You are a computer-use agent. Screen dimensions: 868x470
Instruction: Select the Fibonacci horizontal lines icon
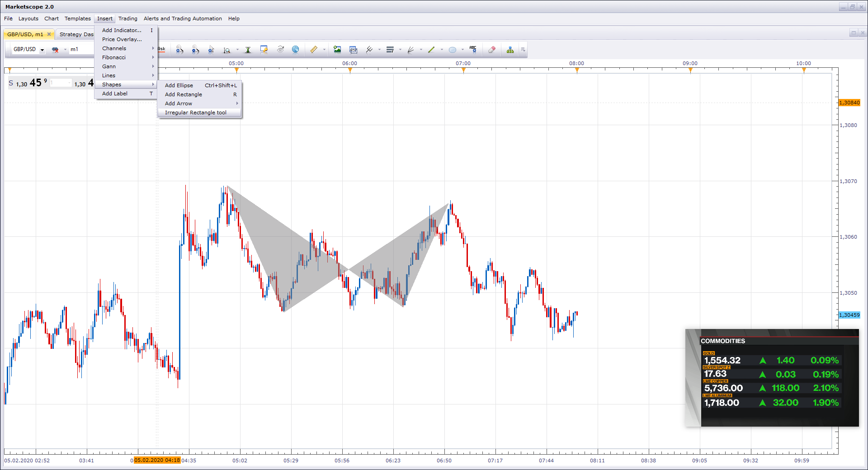(390, 49)
